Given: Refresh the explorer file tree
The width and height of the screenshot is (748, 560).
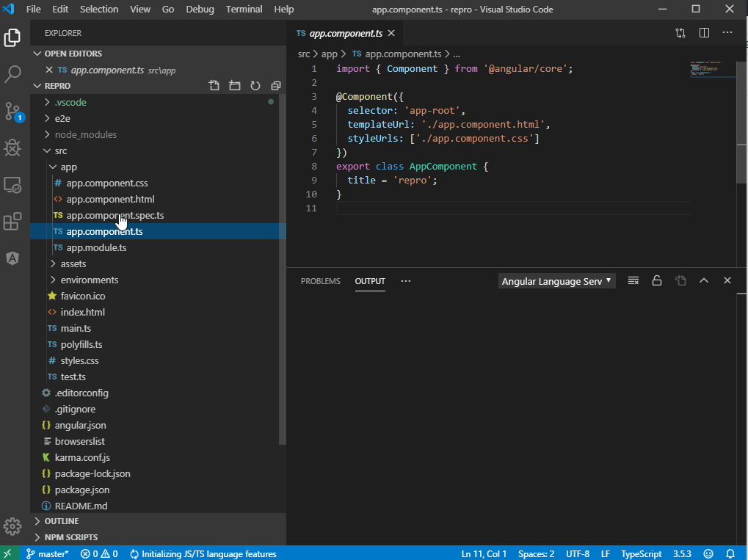Looking at the screenshot, I should pyautogui.click(x=255, y=86).
